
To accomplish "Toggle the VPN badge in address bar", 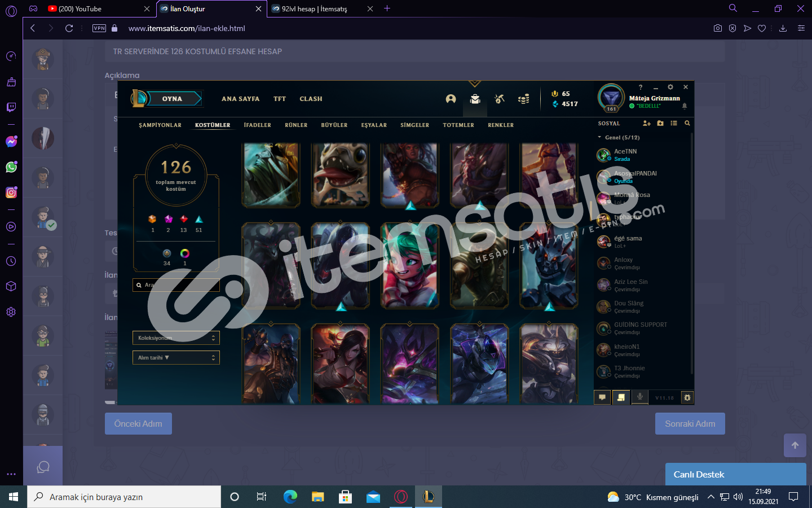I will (x=99, y=28).
